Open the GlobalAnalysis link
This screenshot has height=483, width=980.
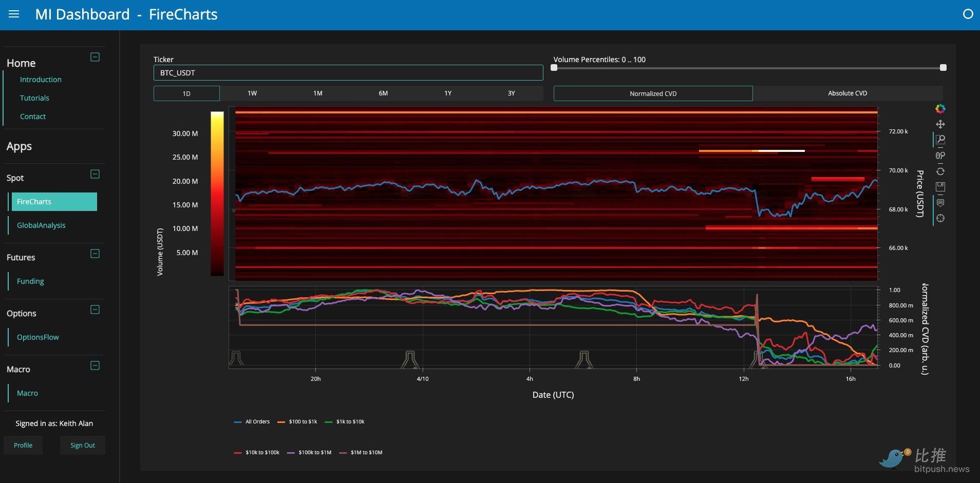pyautogui.click(x=41, y=225)
